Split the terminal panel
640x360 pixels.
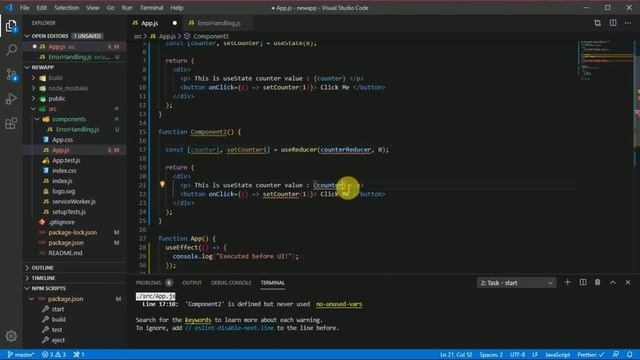click(583, 282)
